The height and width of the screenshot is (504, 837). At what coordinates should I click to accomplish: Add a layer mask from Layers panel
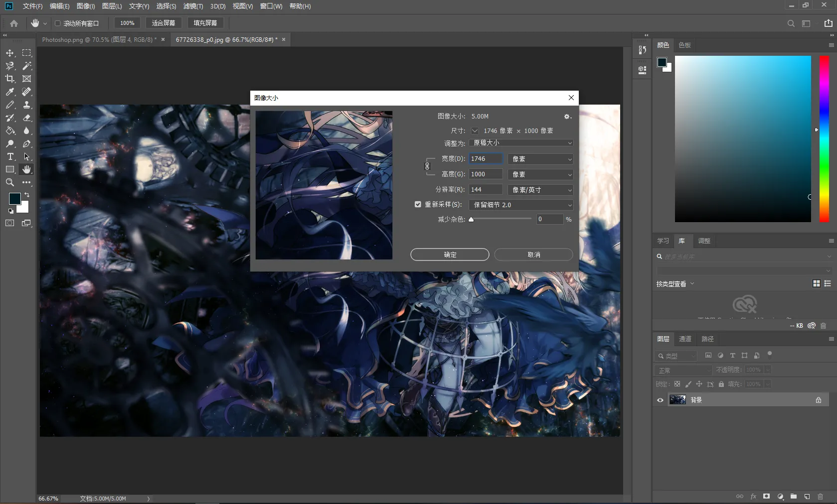pos(767,497)
